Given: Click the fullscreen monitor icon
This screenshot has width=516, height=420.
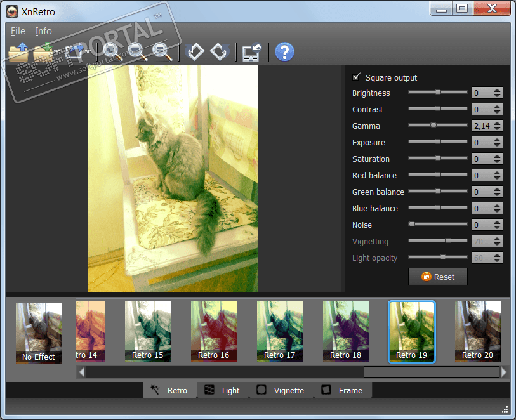Looking at the screenshot, I should point(252,52).
